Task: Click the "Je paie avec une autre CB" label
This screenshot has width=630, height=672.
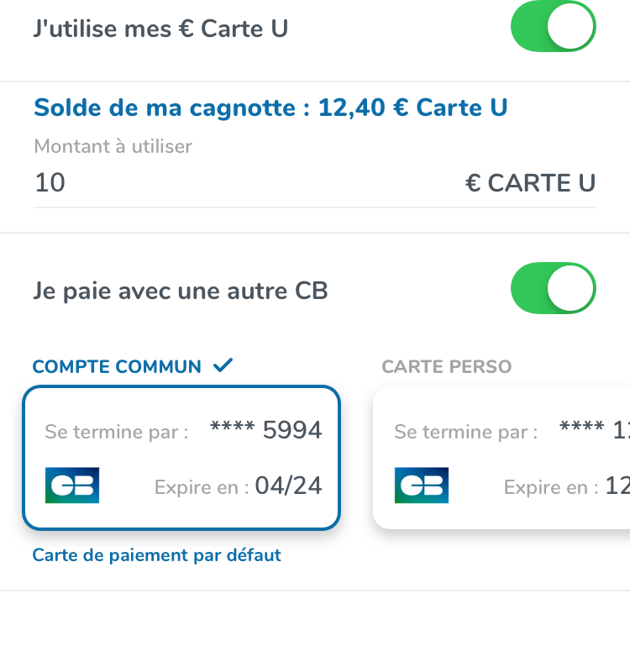Action: [181, 291]
